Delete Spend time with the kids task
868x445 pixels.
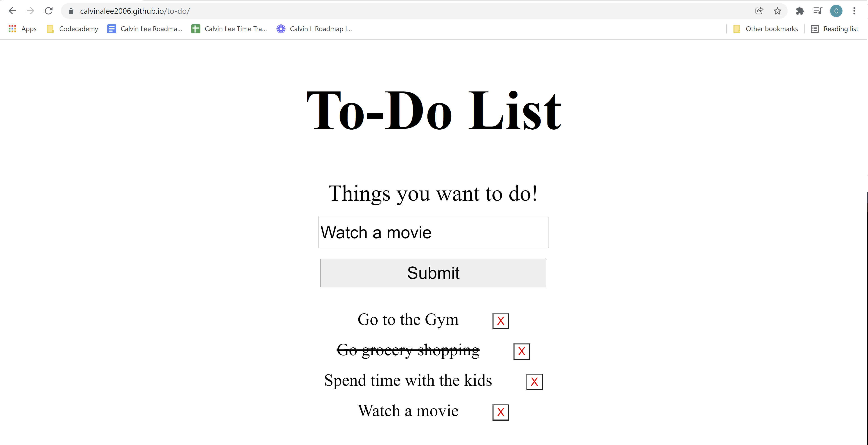[534, 382]
